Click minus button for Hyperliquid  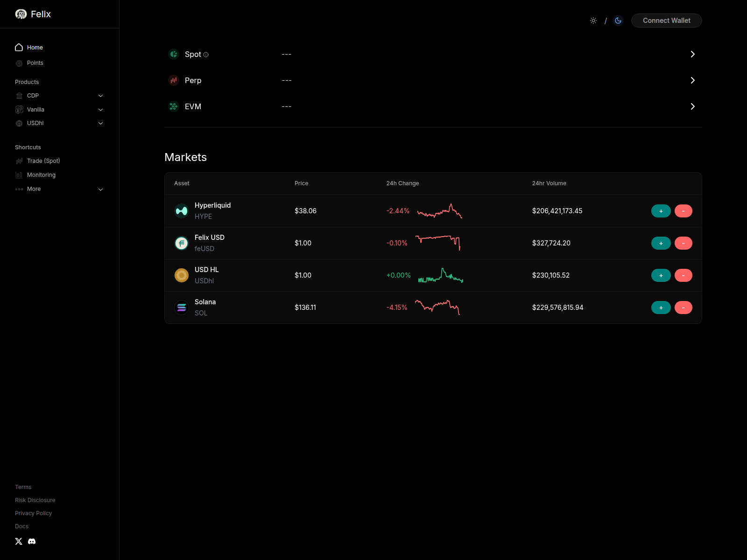(x=684, y=211)
